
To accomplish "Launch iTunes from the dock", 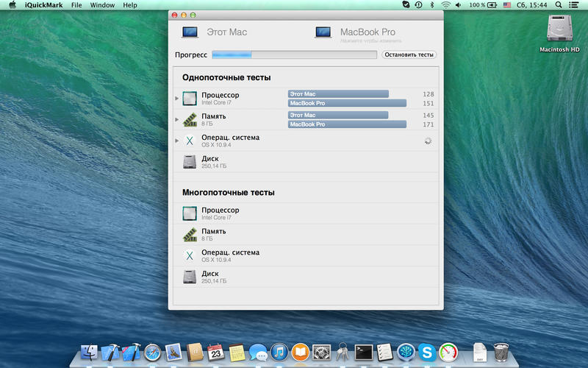I will [279, 353].
